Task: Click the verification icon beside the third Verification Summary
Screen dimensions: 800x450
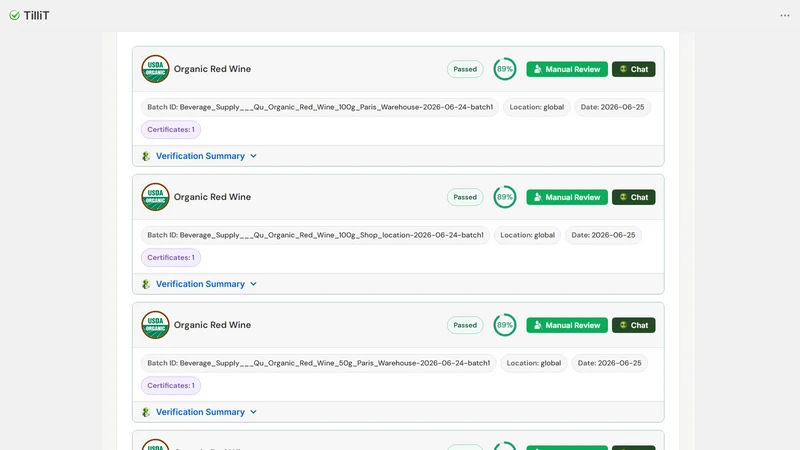Action: click(146, 412)
